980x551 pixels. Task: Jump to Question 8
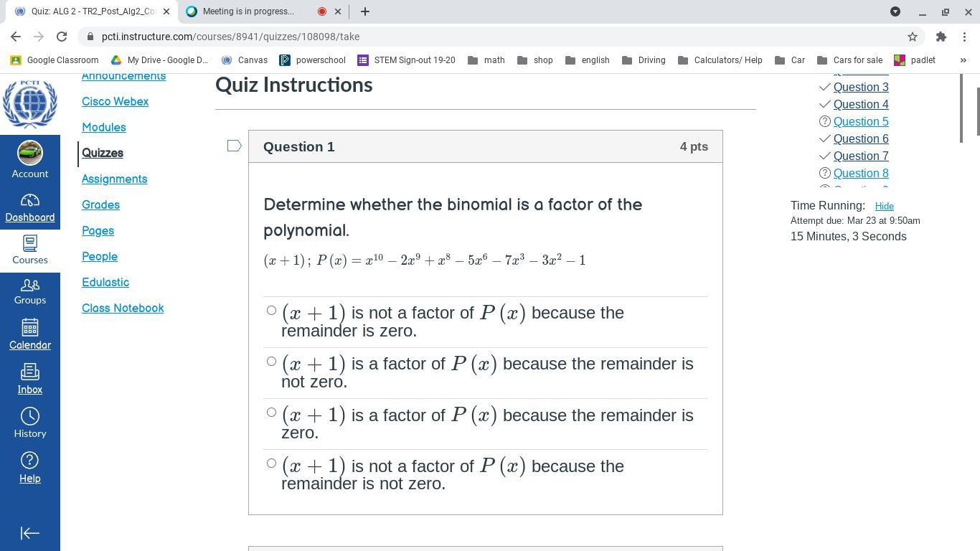(861, 174)
